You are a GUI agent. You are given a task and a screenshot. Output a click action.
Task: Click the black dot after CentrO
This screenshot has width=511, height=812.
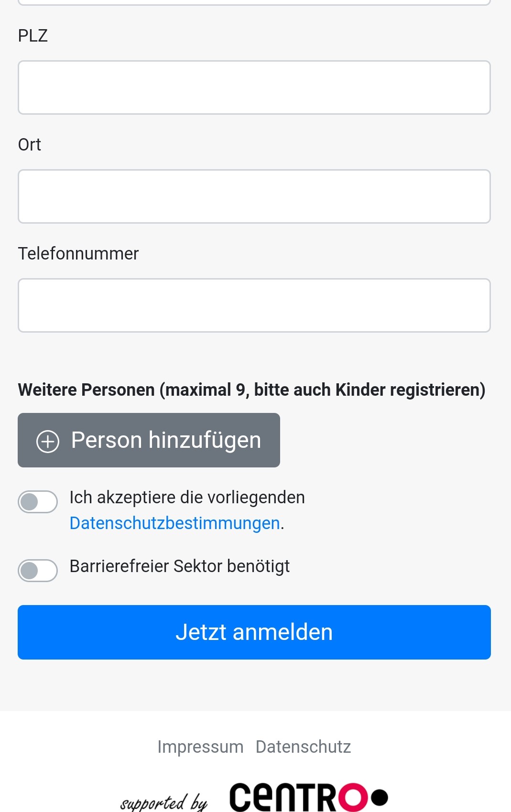380,797
